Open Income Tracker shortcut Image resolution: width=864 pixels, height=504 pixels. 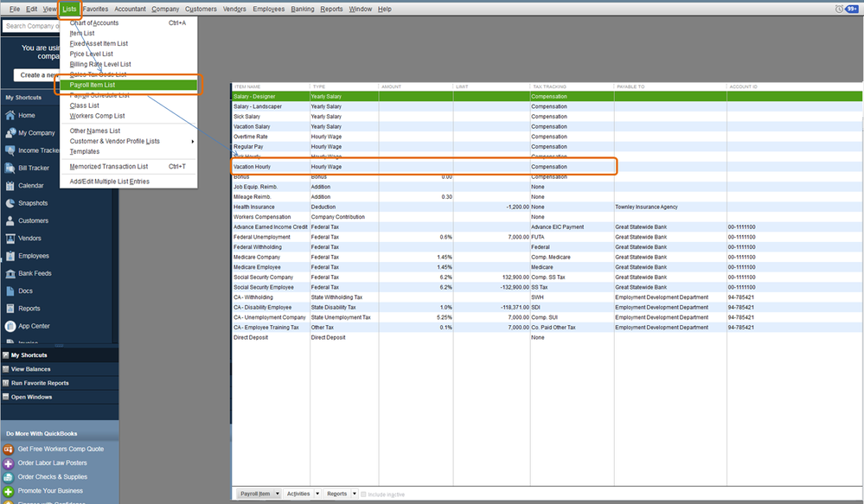[x=32, y=150]
